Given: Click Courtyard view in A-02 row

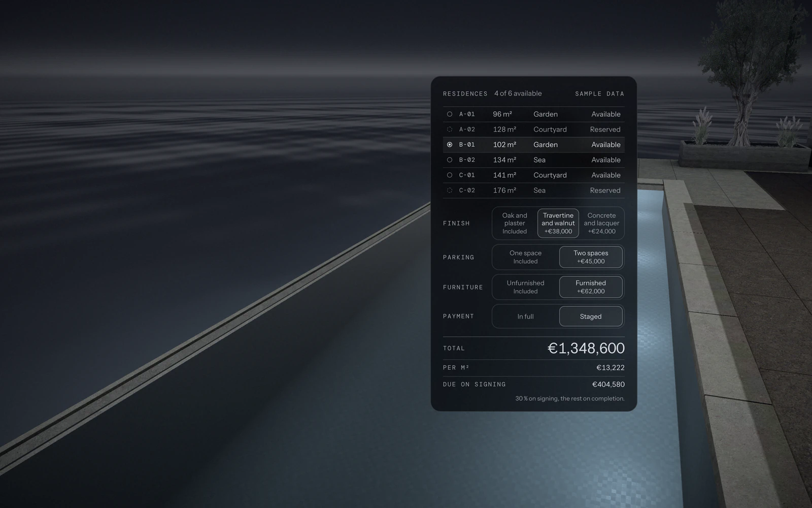Looking at the screenshot, I should (550, 130).
